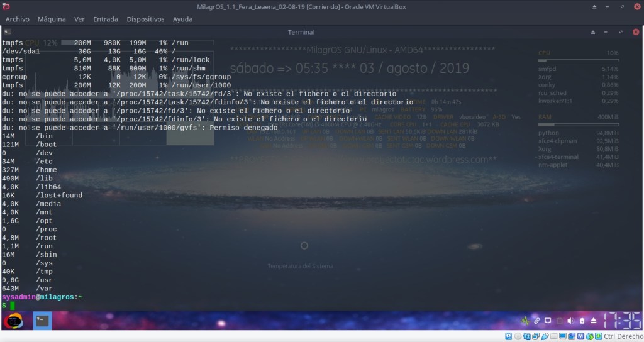644x342 pixels.
Task: Click the Ctrl Derecho host key label
Action: coord(623,336)
